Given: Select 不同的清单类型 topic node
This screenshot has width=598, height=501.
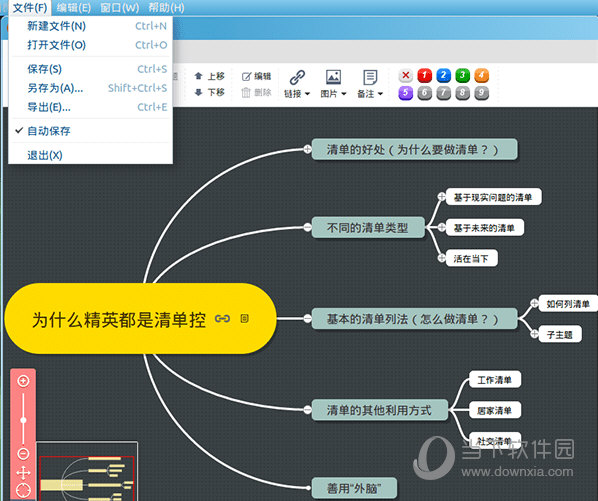Looking at the screenshot, I should tap(368, 228).
